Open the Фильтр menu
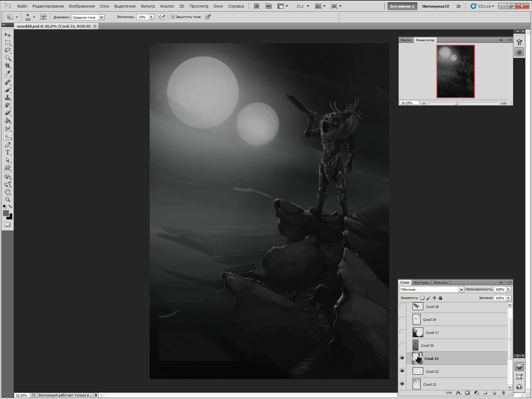Screen dimensions: 532x399 tap(148, 6)
